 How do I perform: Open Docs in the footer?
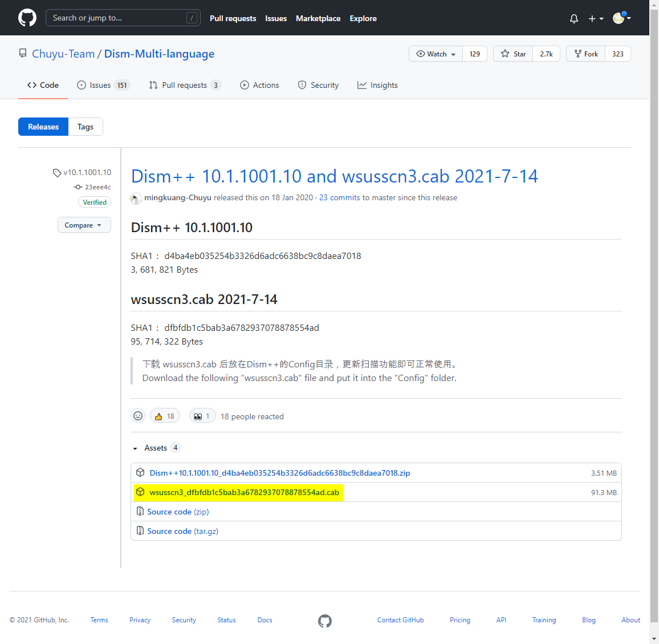click(x=265, y=620)
